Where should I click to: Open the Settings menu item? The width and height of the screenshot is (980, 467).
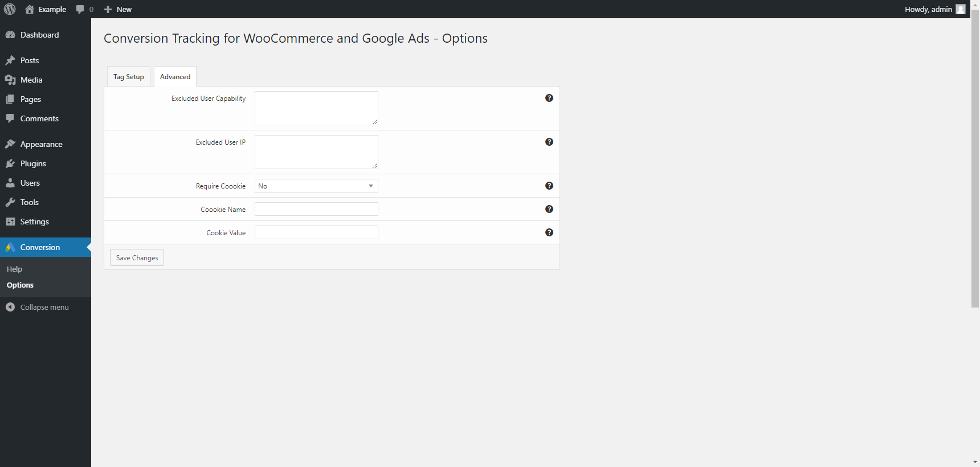tap(46, 222)
